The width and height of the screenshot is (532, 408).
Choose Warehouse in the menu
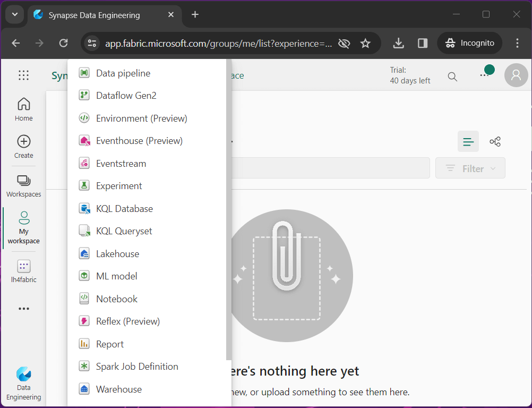[119, 389]
